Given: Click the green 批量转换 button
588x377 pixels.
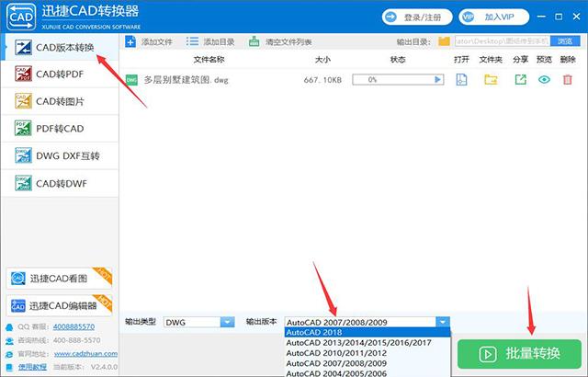Looking at the screenshot, I should (519, 354).
